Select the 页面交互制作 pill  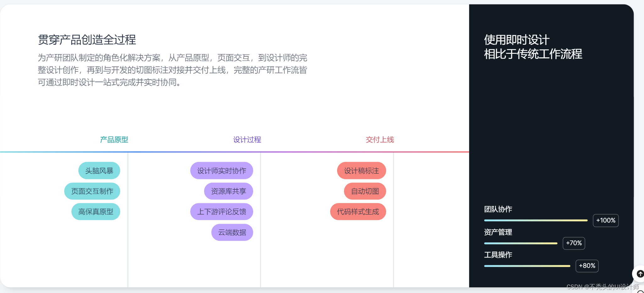[92, 191]
